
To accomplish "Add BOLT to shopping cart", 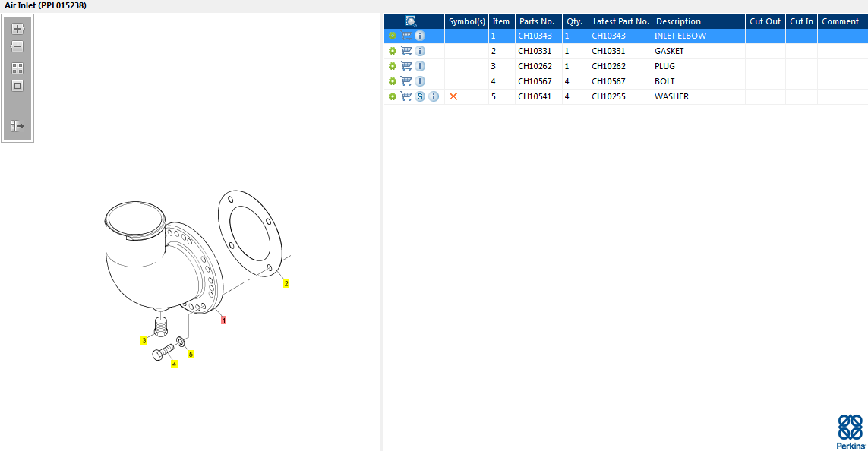I will 406,81.
